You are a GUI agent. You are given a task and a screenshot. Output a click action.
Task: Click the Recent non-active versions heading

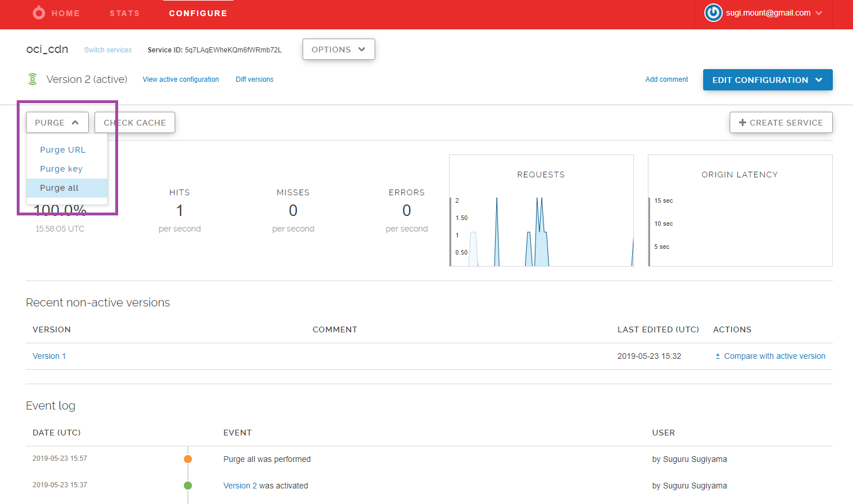point(98,302)
